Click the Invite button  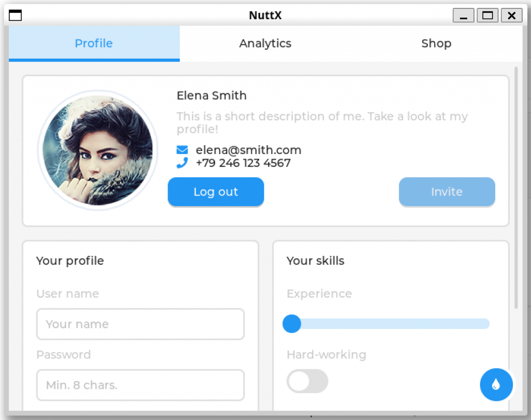446,192
